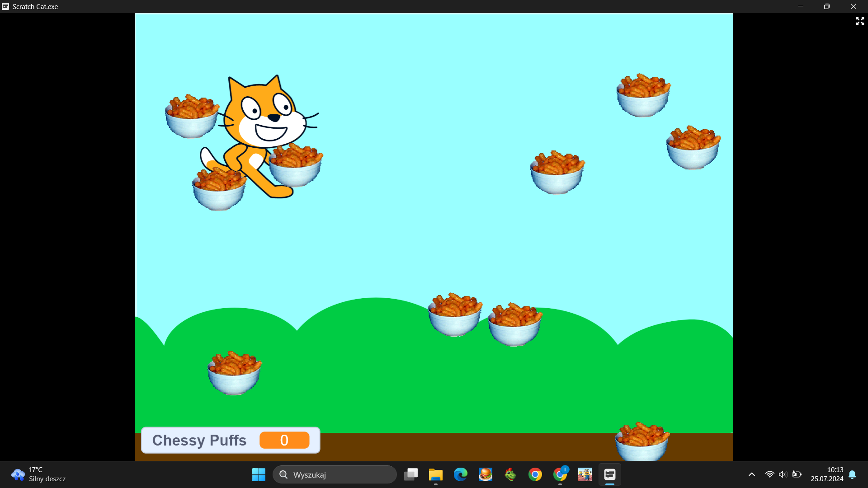Click the Scratch cat sprite's face

coord(268,115)
